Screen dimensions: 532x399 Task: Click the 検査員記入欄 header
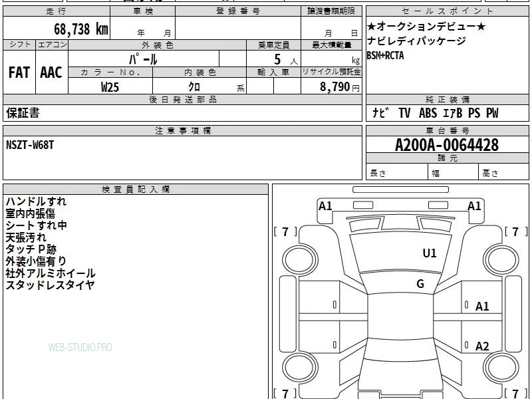point(136,190)
